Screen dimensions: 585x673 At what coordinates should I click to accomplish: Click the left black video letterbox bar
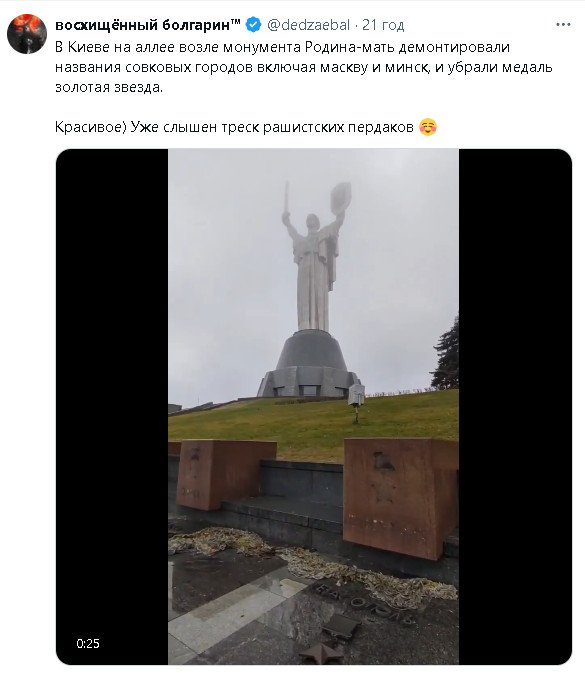coord(112,406)
